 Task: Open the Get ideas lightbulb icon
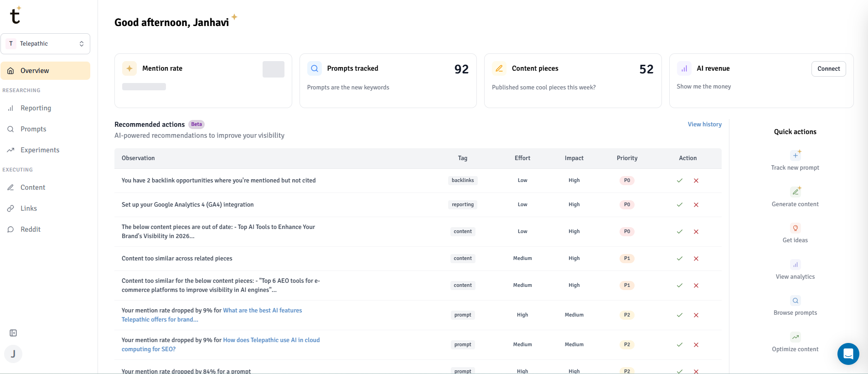coord(795,228)
